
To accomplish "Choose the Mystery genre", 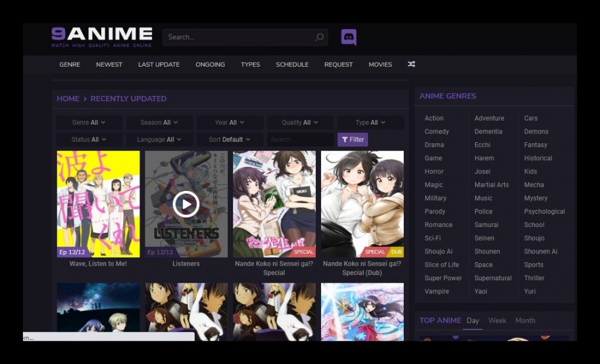I will tap(536, 198).
